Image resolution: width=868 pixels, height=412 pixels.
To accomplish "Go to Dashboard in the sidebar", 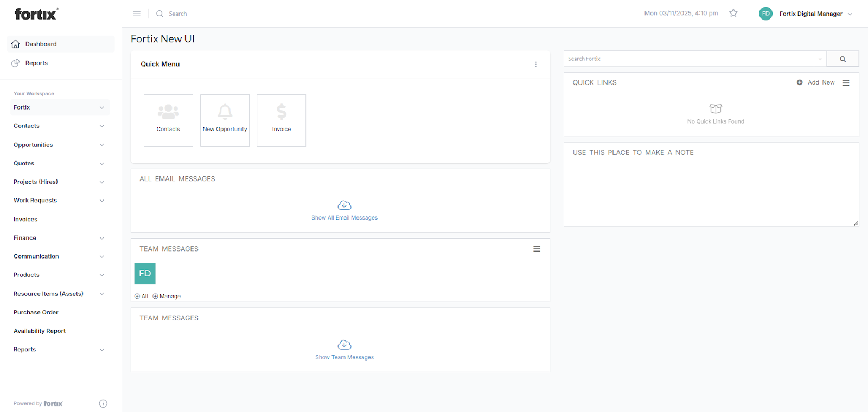I will pos(41,44).
